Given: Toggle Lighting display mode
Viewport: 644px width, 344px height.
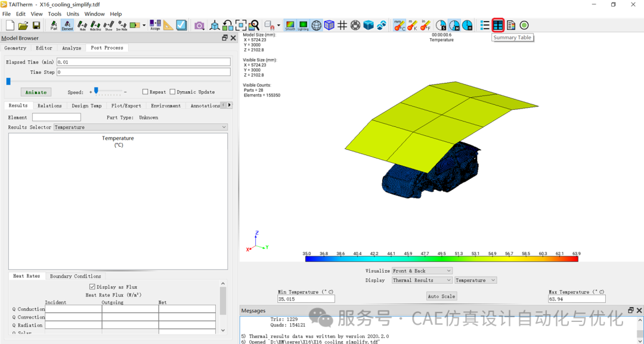Looking at the screenshot, I should 303,26.
